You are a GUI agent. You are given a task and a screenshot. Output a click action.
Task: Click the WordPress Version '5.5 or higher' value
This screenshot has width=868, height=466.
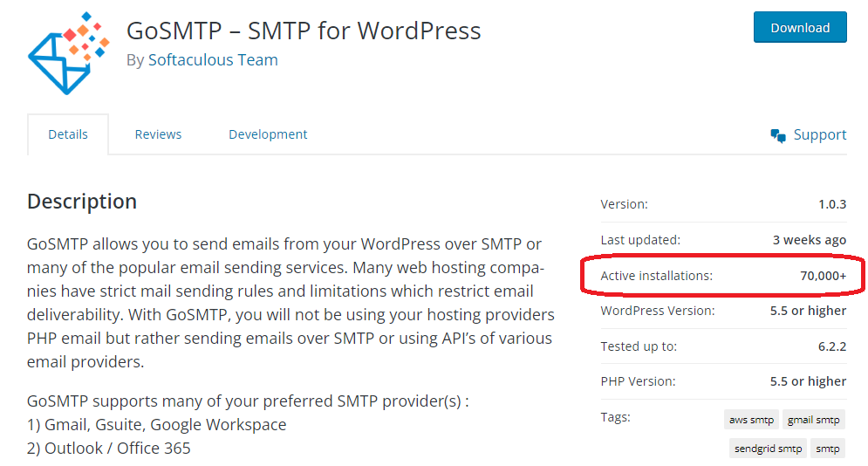(808, 311)
